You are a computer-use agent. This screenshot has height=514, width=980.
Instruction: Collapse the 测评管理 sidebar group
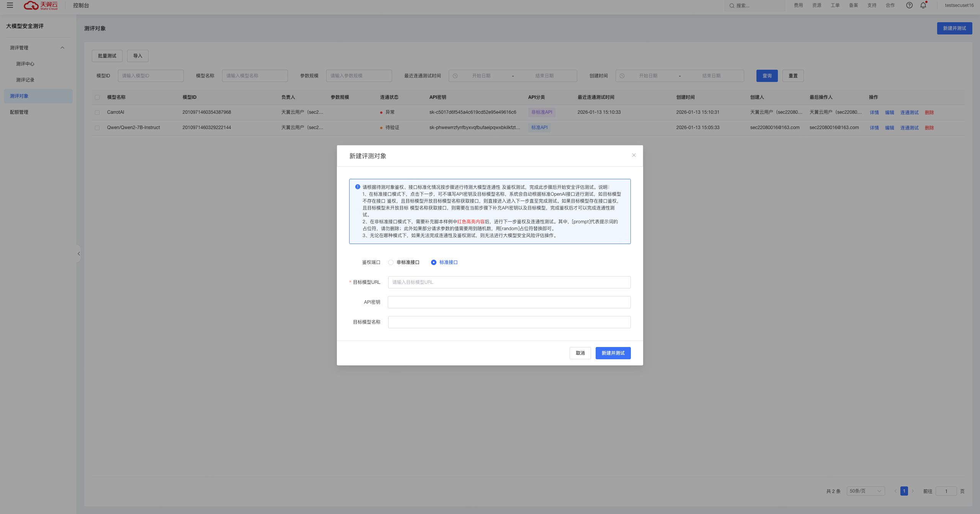point(62,48)
